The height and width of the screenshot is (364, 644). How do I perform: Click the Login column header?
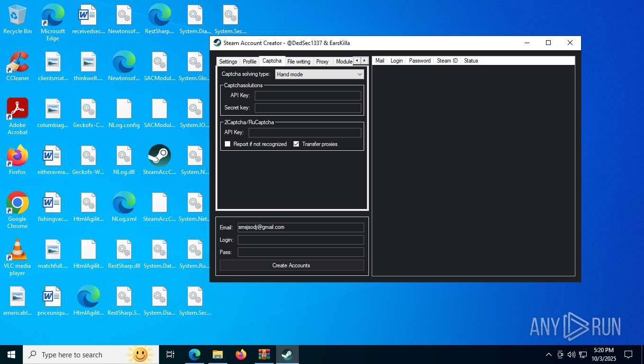396,61
